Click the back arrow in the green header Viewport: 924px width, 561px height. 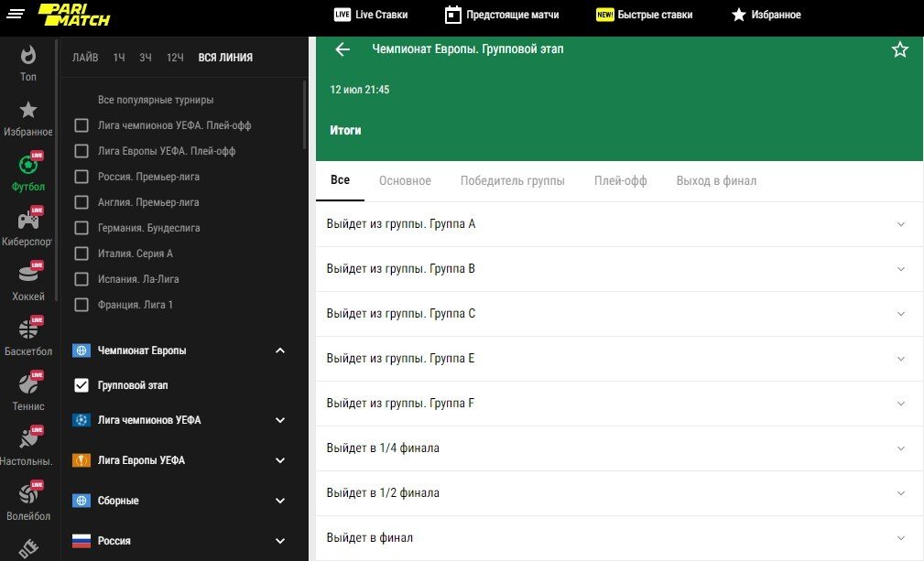(x=342, y=49)
